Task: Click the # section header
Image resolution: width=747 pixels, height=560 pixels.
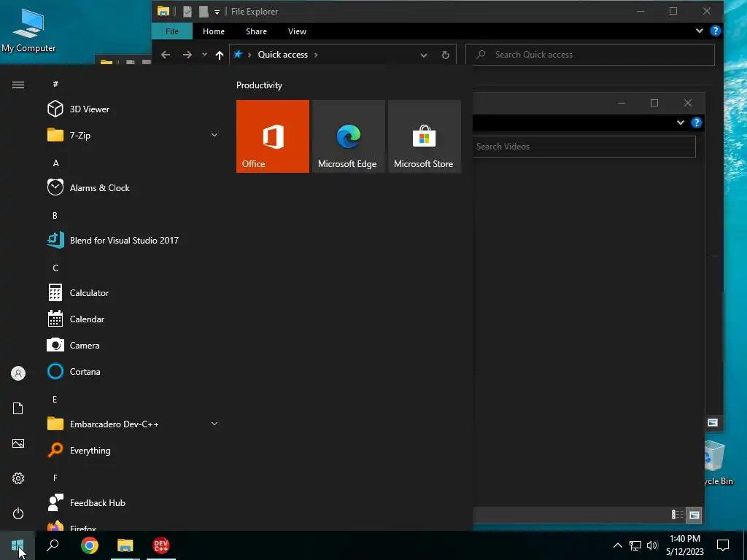Action: (x=55, y=85)
